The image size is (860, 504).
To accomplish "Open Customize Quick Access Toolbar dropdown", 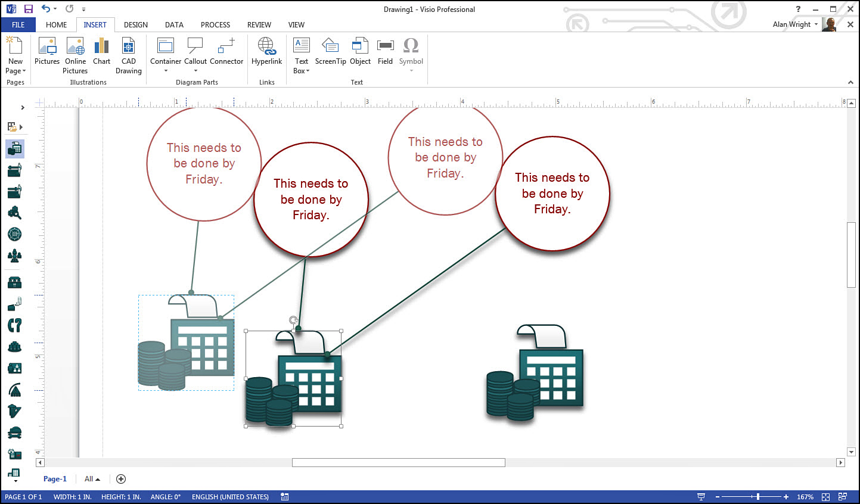I will 83,10.
